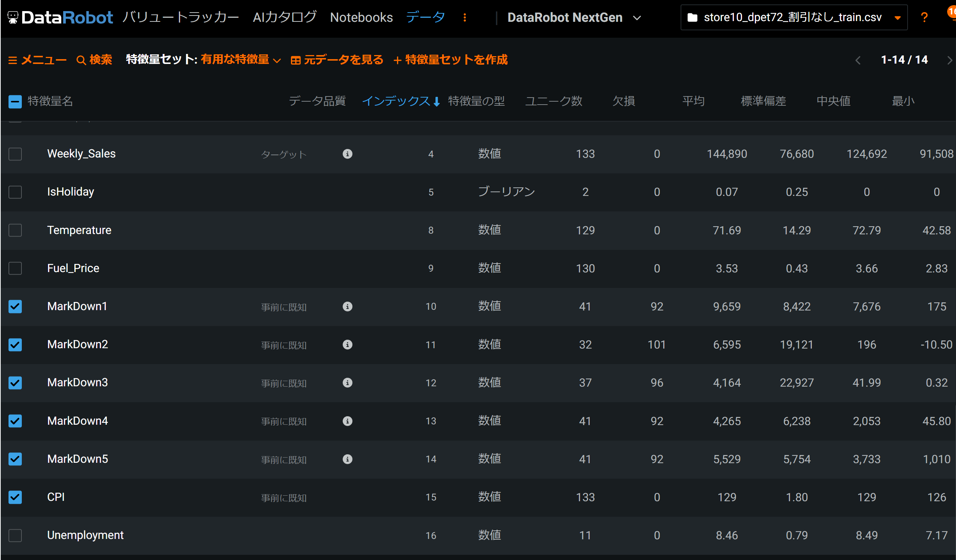Open the three-dot more options menu
This screenshot has height=560, width=956.
click(465, 17)
